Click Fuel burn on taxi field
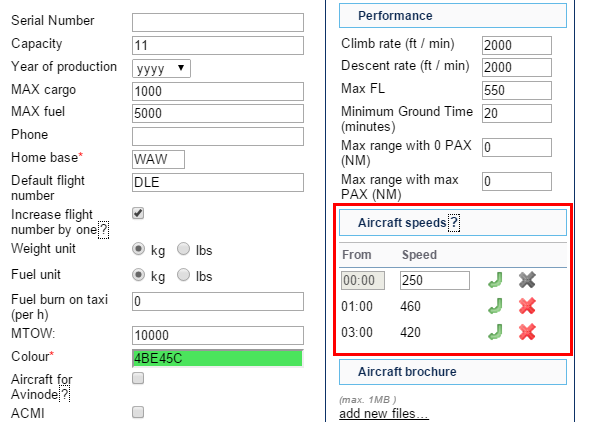The image size is (591, 422). coord(217,301)
